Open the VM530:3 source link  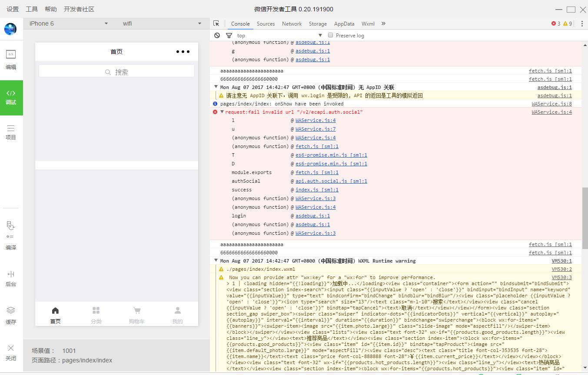(562, 277)
